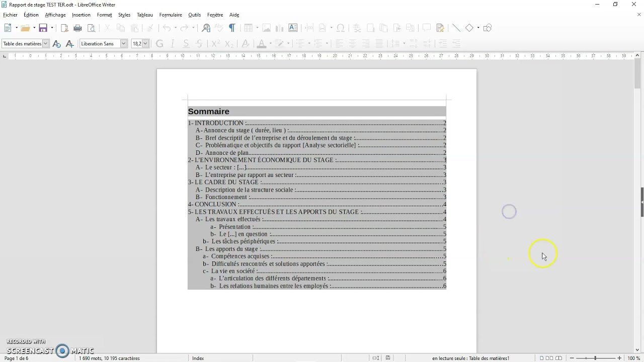Click the vertical scrollbar thumb

pos(637,74)
